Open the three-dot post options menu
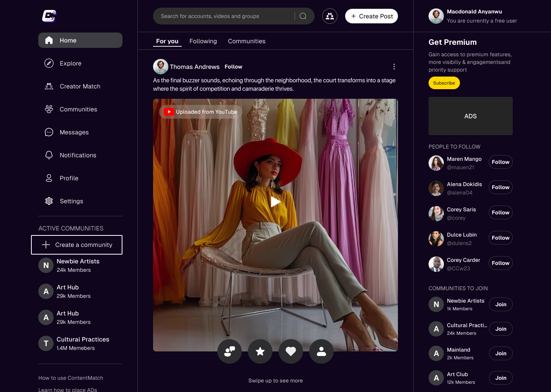This screenshot has width=551, height=392. coord(394,67)
